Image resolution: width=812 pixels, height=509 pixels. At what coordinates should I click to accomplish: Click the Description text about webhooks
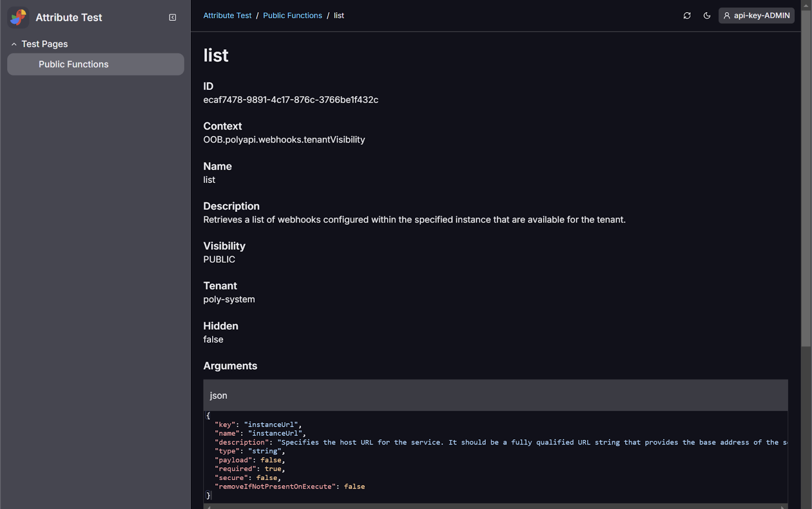point(414,220)
